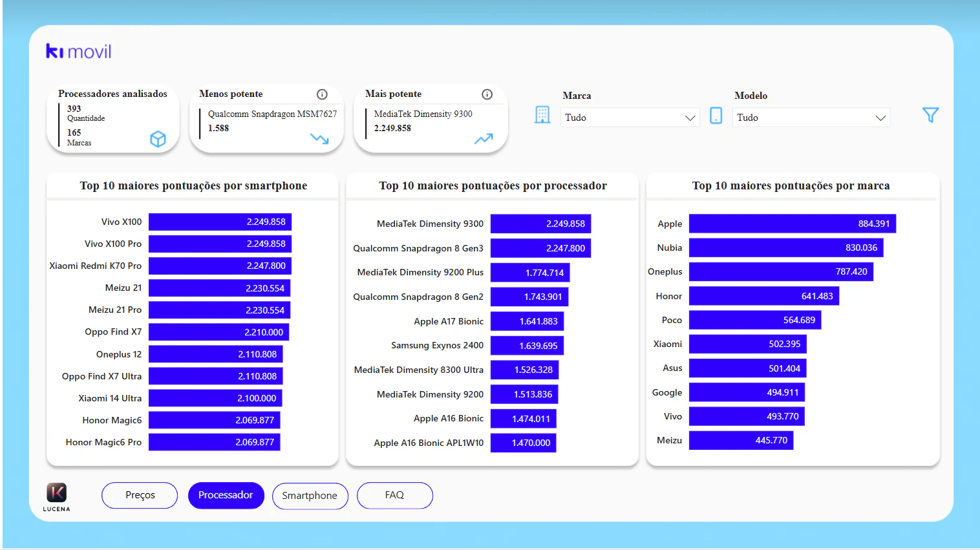Click the Google brand bar
This screenshot has height=550, width=980.
coord(747,392)
